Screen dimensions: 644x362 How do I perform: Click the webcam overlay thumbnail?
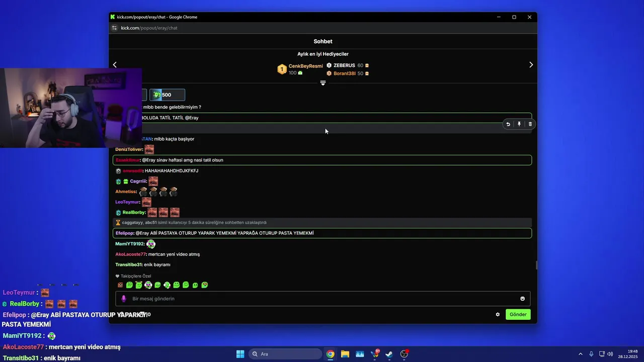pos(70,108)
